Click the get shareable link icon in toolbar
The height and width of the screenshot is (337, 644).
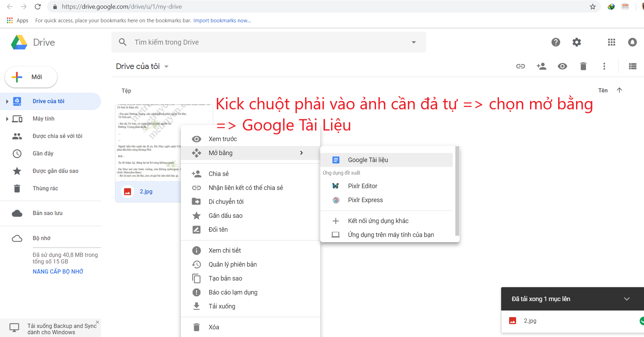point(520,66)
